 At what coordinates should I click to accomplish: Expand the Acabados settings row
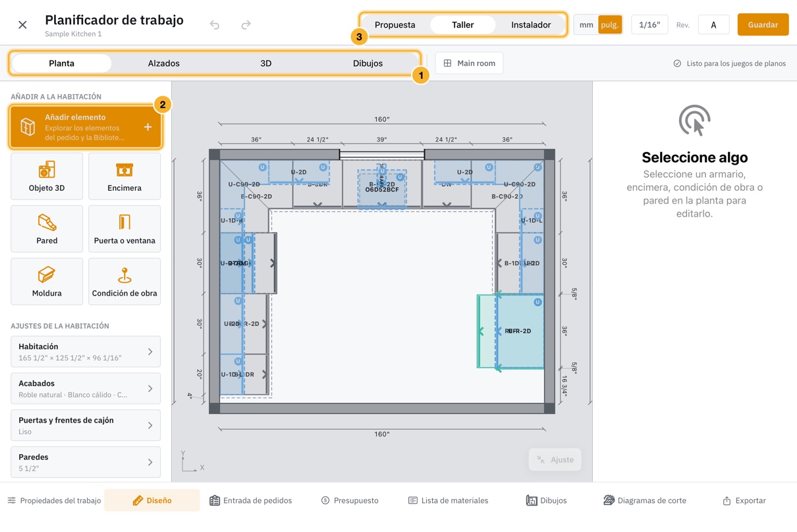pyautogui.click(x=86, y=388)
